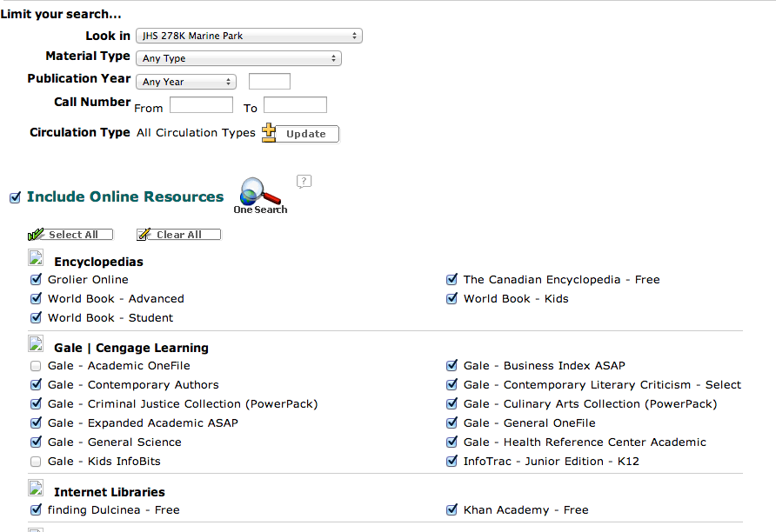
Task: Click the Encyclopedias category icon
Action: click(x=36, y=257)
